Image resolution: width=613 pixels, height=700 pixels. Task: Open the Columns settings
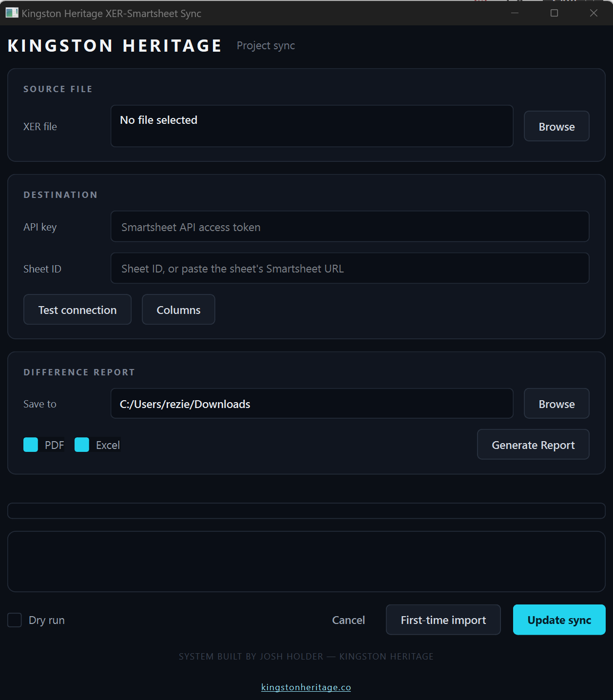coord(178,310)
